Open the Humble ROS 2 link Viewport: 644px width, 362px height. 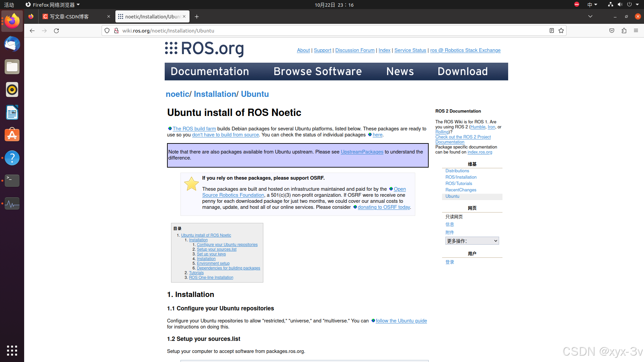click(478, 127)
